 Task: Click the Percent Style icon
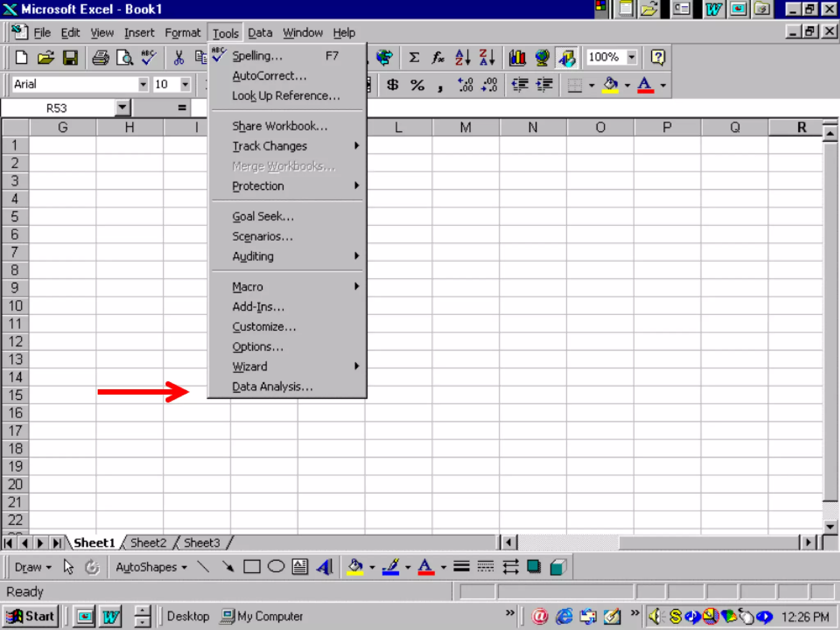coord(417,85)
